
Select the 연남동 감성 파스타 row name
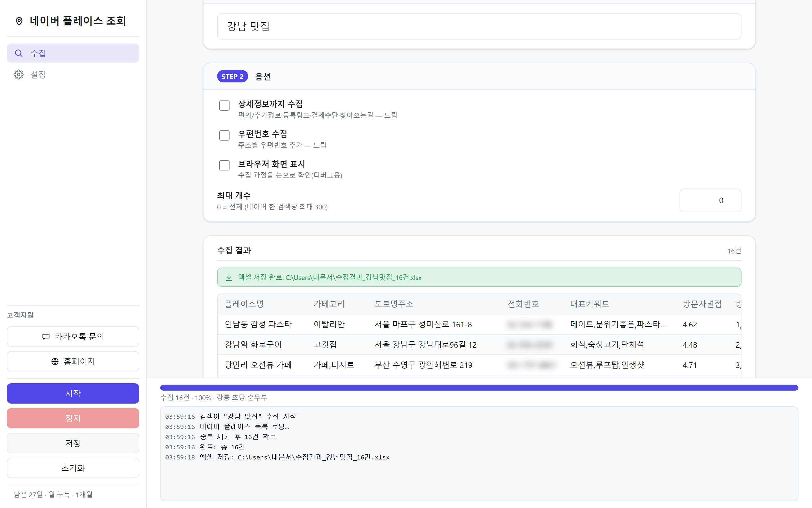[x=258, y=324]
